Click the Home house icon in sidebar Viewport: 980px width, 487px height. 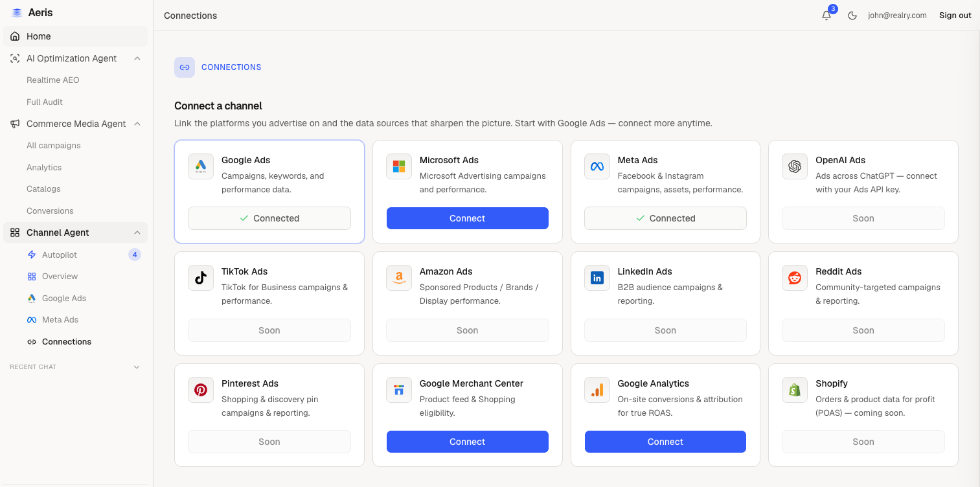coord(15,36)
